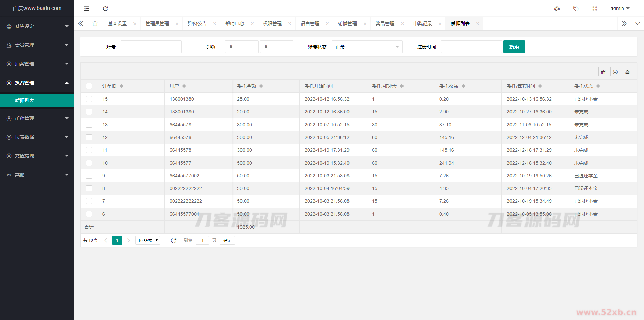Collapse the sidebar with the hamburger icon
This screenshot has width=644, height=320.
[87, 8]
